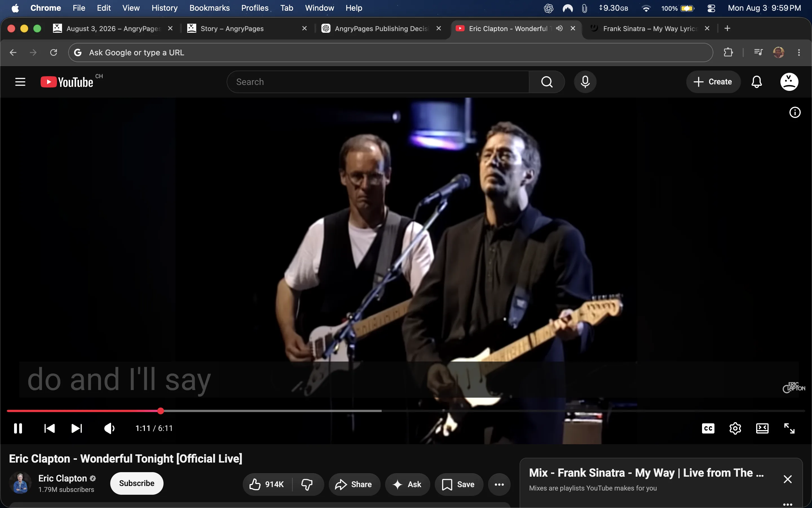Viewport: 812px width, 508px height.
Task: Go back to the previous page
Action: click(13, 52)
